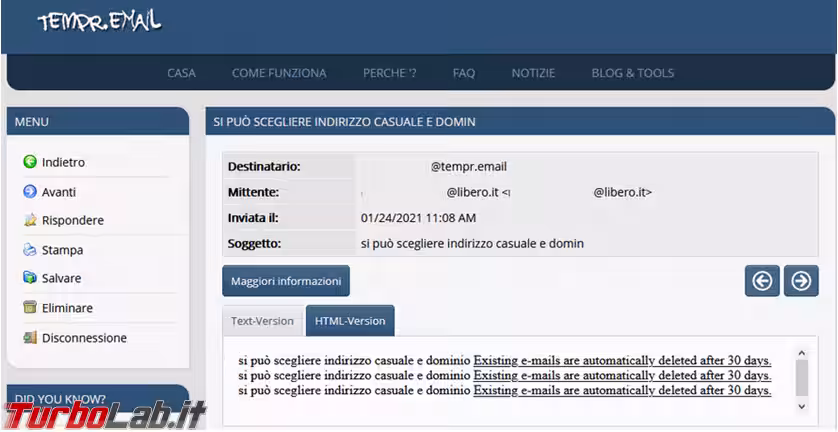The height and width of the screenshot is (432, 838).
Task: Open the FAQ navigation item
Action: pos(464,73)
